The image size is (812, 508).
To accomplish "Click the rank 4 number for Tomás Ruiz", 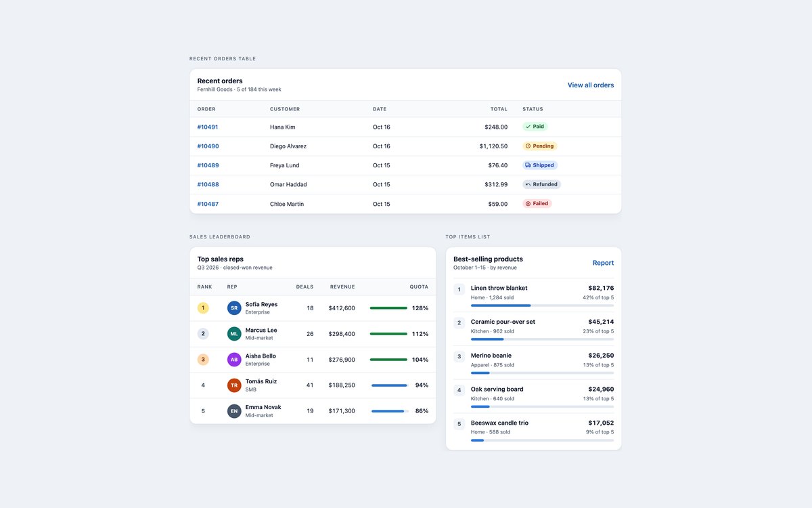I will [203, 385].
